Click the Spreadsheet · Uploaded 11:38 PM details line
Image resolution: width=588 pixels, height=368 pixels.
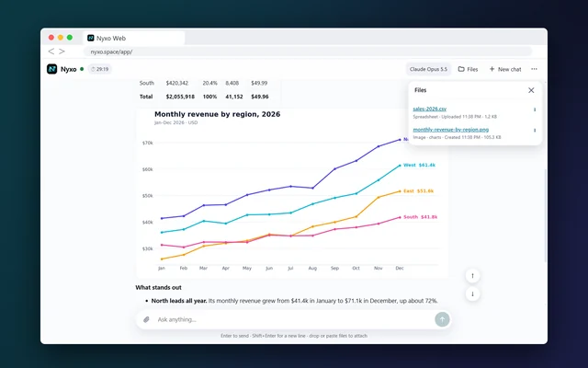coord(455,117)
